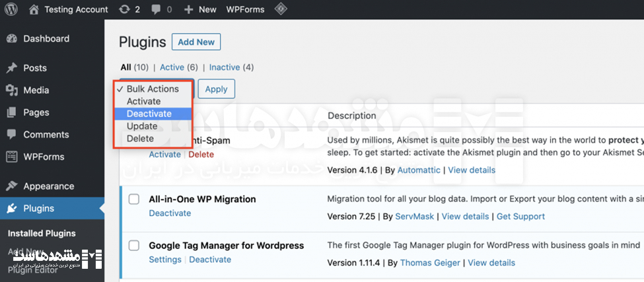Filter plugins by Inactive tab
This screenshot has height=282, width=644.
tap(225, 67)
